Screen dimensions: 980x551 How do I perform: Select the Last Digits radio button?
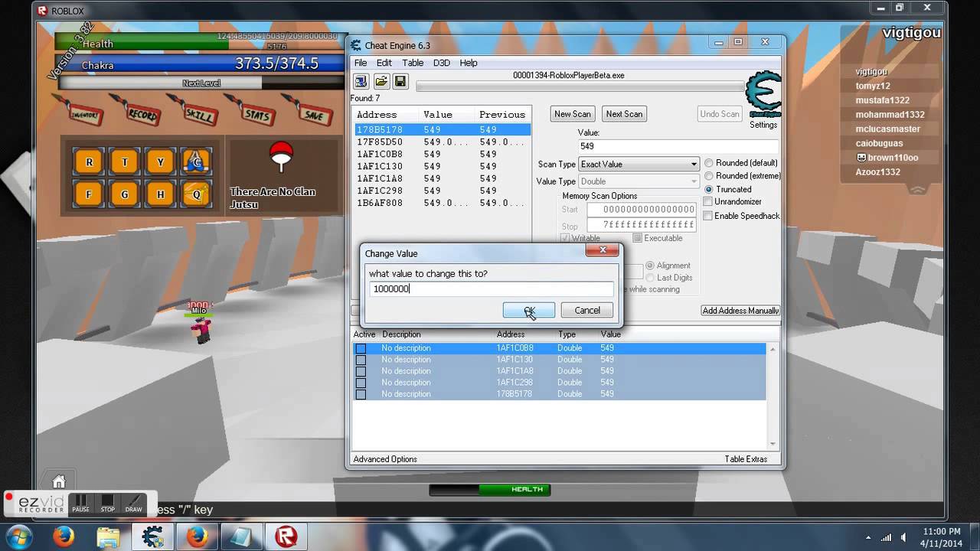coord(650,278)
